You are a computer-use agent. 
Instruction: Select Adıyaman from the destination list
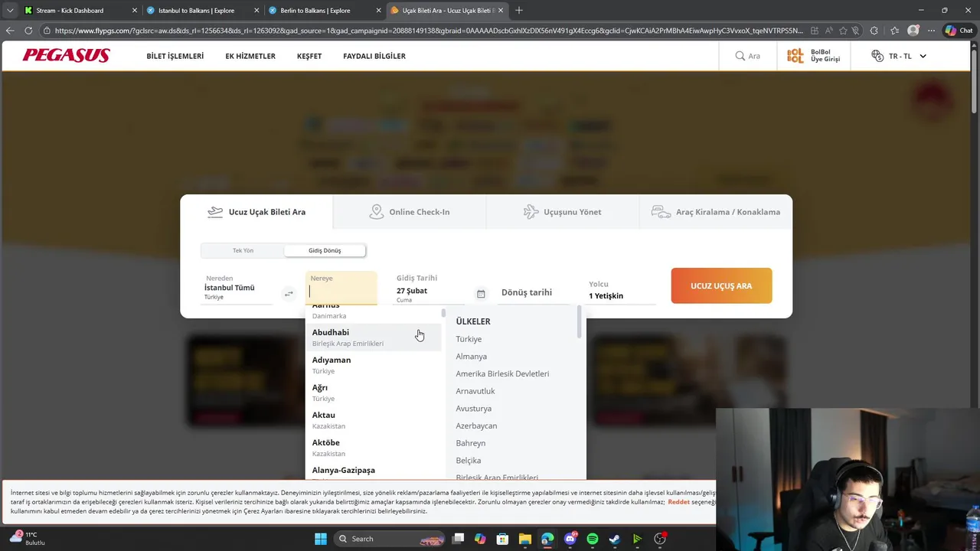373,365
